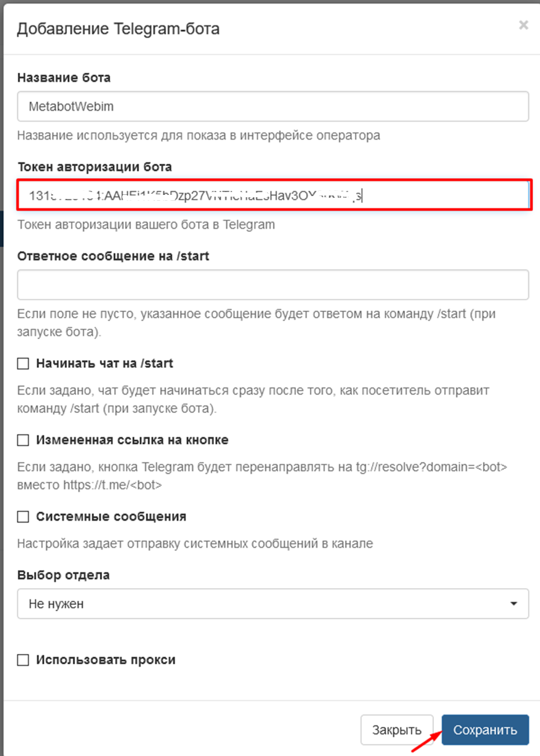Click the bot name field containing MetabotWebim
The width and height of the screenshot is (540, 756).
(x=273, y=106)
